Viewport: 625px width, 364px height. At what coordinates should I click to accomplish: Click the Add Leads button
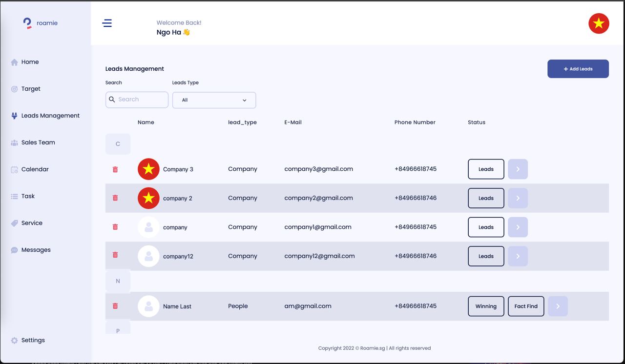pyautogui.click(x=578, y=69)
